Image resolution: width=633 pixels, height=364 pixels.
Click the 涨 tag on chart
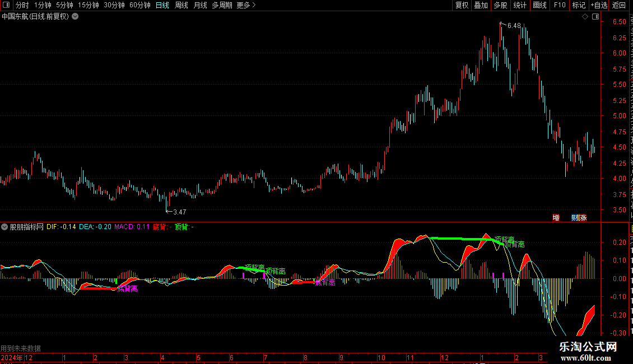click(x=583, y=218)
